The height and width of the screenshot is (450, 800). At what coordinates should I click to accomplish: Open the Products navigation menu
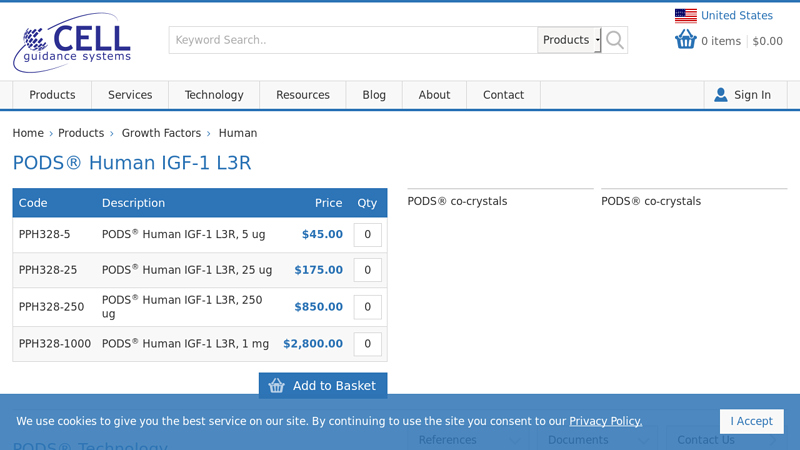(52, 95)
